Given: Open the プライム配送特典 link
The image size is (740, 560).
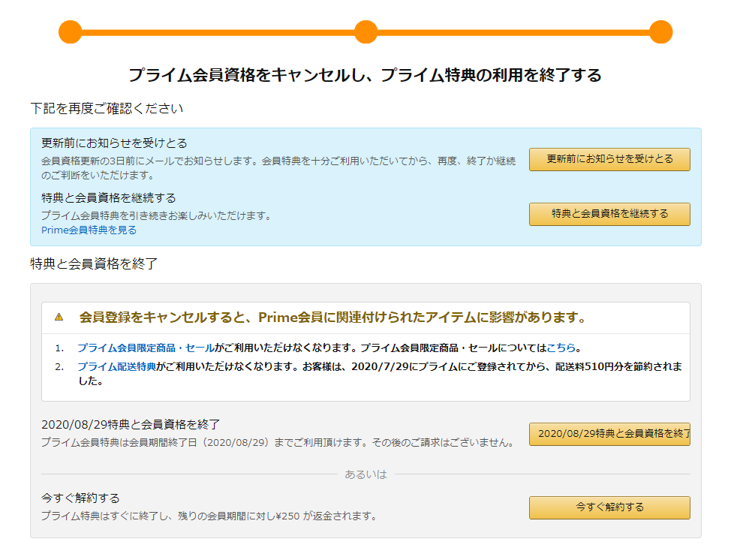Looking at the screenshot, I should pyautogui.click(x=116, y=366).
